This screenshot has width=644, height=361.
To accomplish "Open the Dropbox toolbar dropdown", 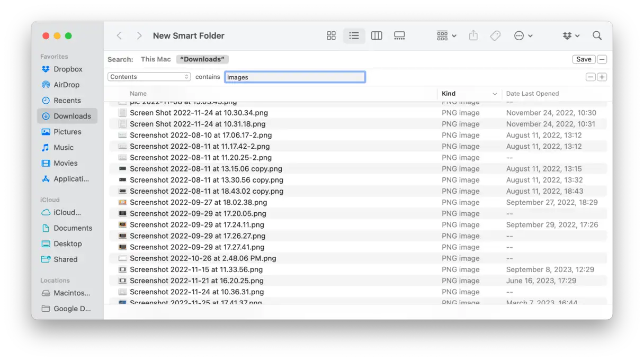I will coord(571,35).
